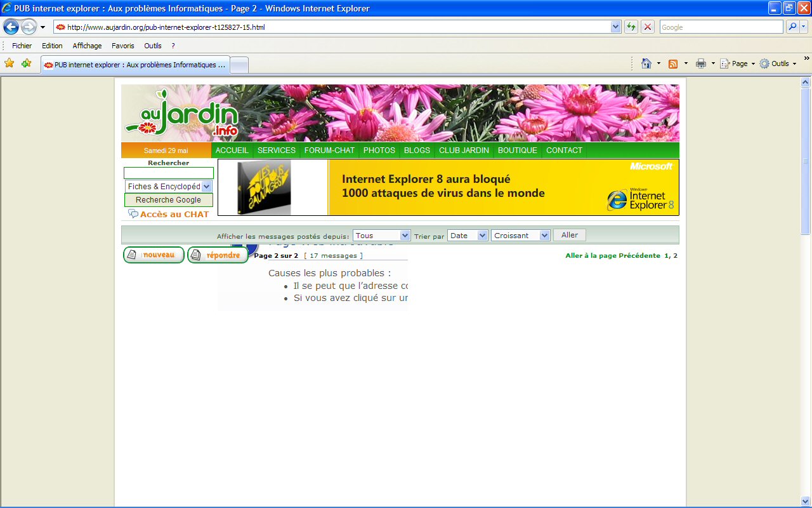This screenshot has width=812, height=508.
Task: Open the address bar history dropdown
Action: (615, 27)
